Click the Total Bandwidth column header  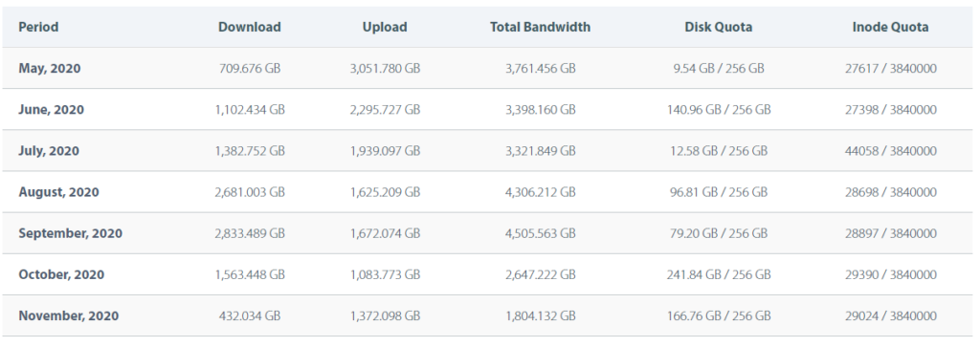540,27
